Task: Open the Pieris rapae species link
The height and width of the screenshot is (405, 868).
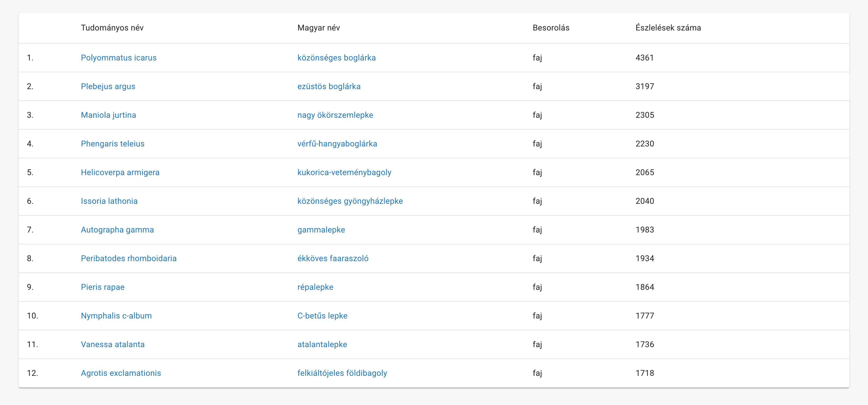Action: coord(103,287)
